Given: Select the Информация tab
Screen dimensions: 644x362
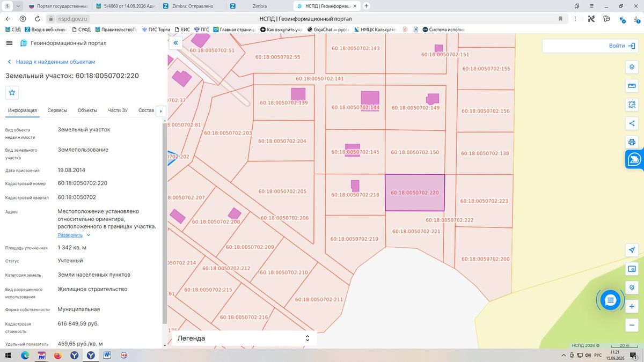Looking at the screenshot, I should tap(23, 110).
